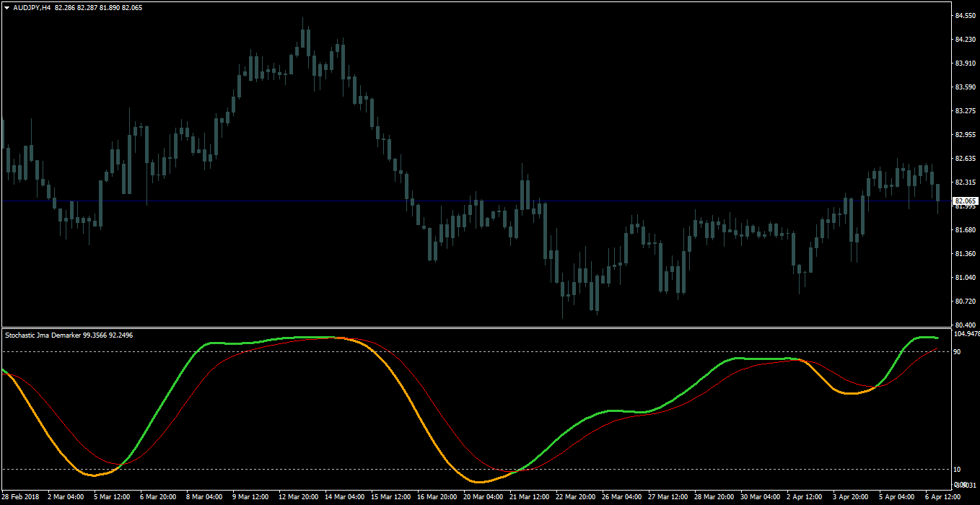Click the 10 oversold level label

coord(956,470)
